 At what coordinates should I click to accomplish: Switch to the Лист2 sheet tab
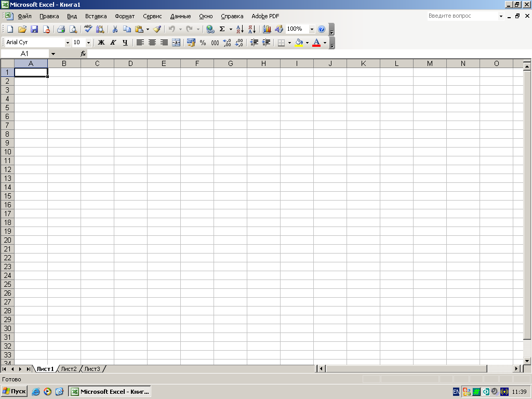(x=69, y=369)
